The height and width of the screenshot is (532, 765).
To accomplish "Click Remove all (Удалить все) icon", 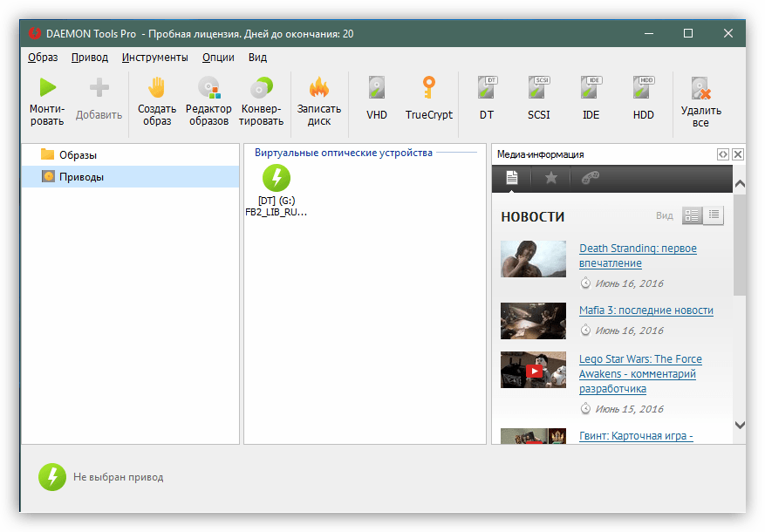I will pyautogui.click(x=700, y=88).
